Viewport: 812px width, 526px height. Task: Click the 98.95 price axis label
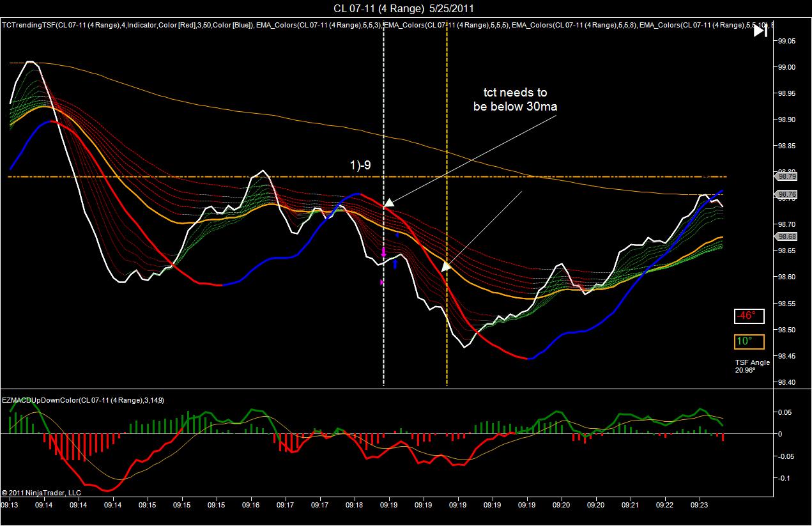point(786,93)
